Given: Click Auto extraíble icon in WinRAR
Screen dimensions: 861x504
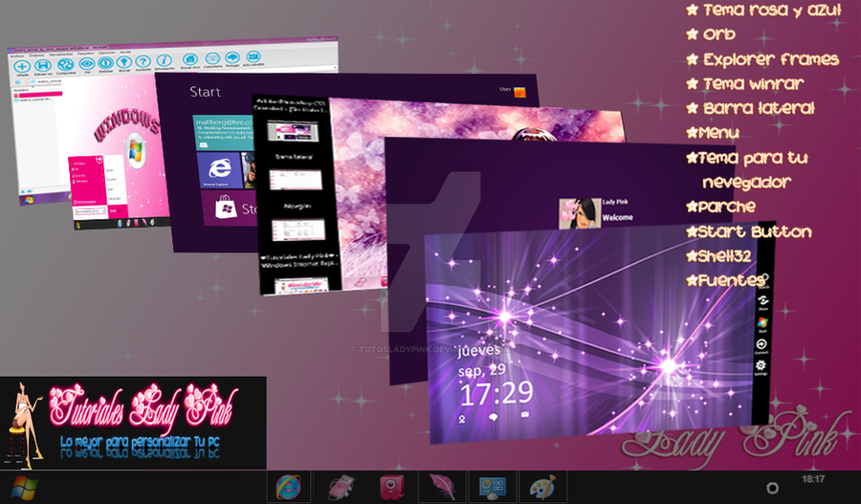Looking at the screenshot, I should tap(254, 56).
